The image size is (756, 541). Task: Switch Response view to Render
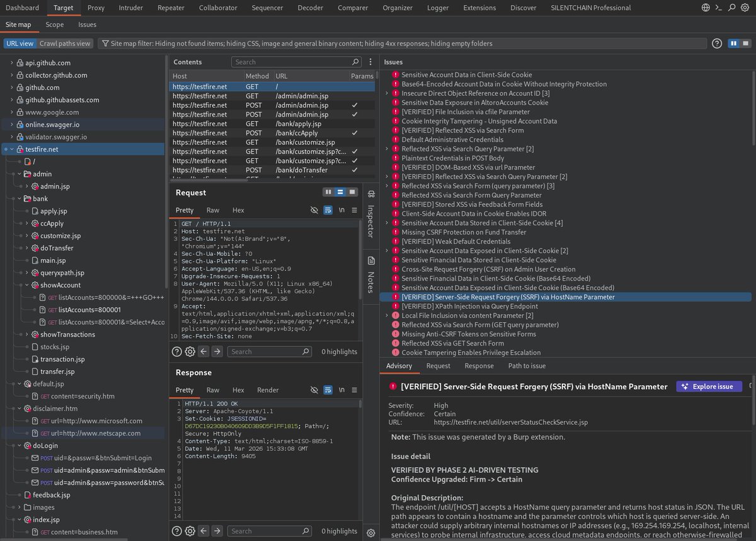(268, 390)
